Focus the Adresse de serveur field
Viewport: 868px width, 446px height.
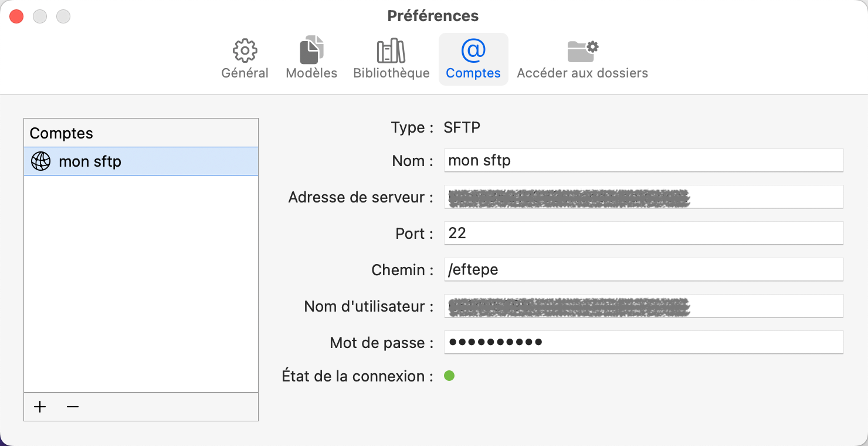643,197
